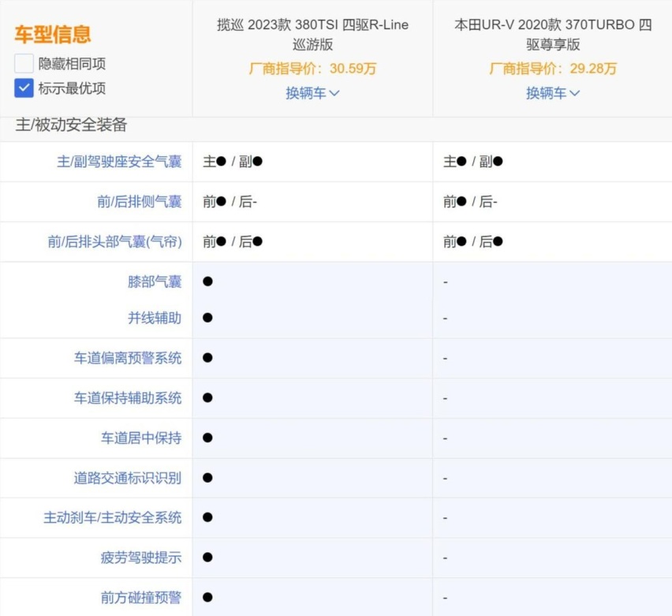Open 前/后排头部气囊(气帘) link

coord(115,242)
